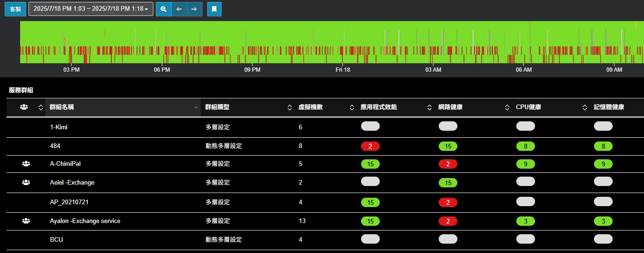Click the group icon in the table header
Screen dimensions: 644x253
(24, 107)
